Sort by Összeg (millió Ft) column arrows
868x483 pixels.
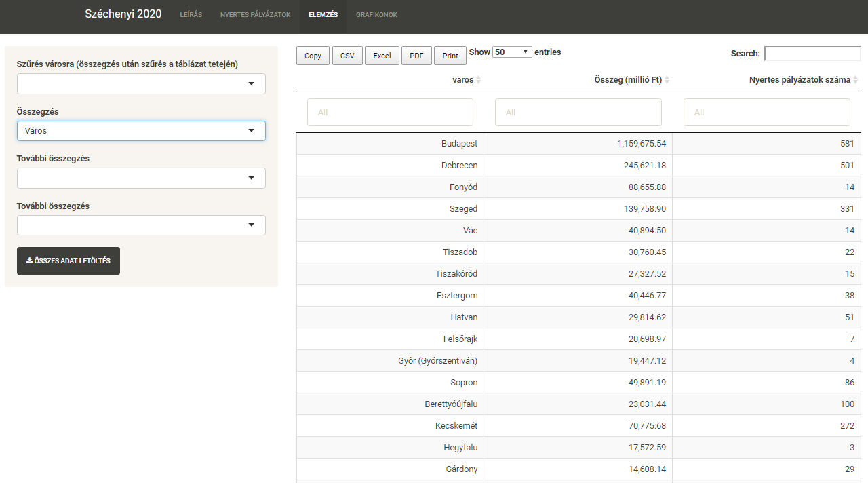667,80
